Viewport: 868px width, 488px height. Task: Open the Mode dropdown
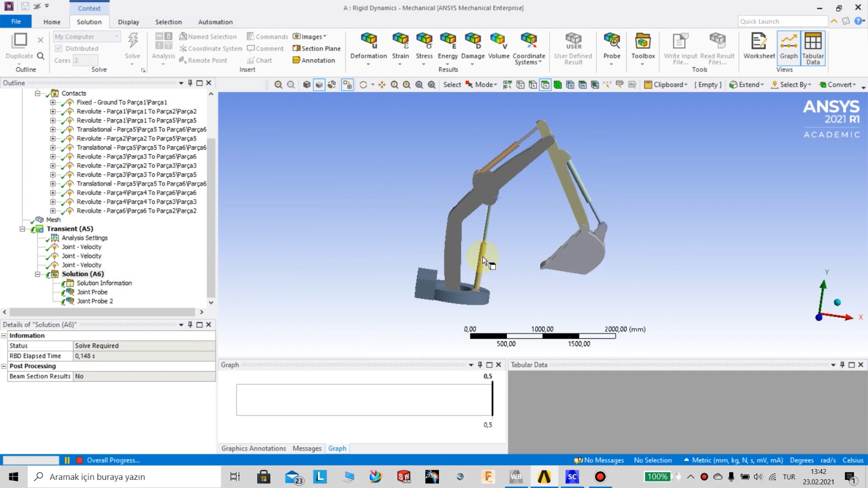(x=486, y=85)
